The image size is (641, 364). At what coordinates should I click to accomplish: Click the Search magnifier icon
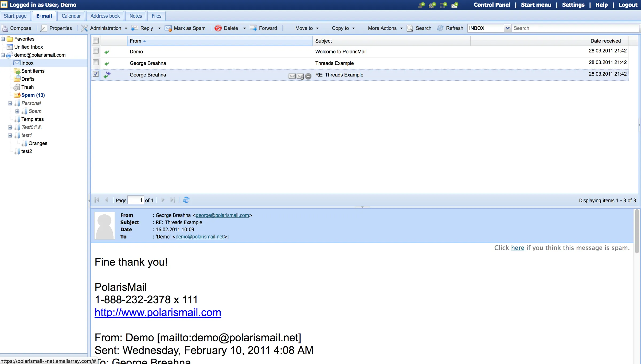click(410, 28)
